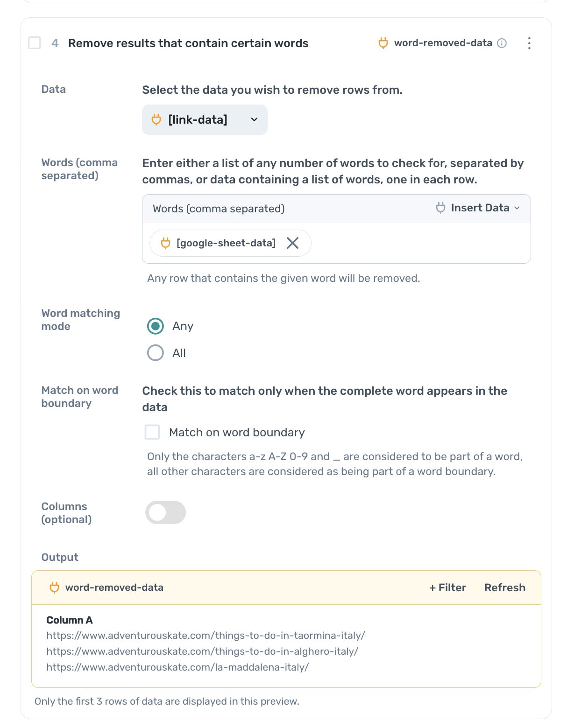Select the Any word matching mode
567x728 pixels.
coord(156,326)
